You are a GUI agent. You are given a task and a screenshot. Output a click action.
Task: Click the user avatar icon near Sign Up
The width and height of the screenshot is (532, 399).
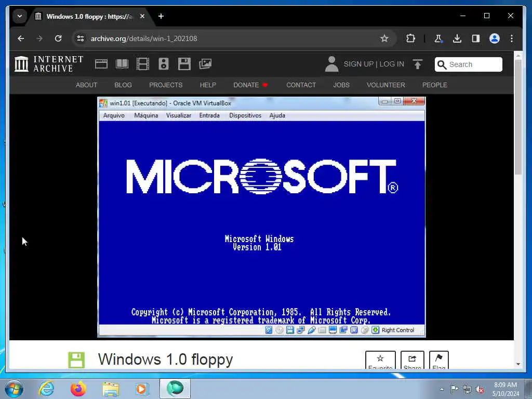(331, 64)
